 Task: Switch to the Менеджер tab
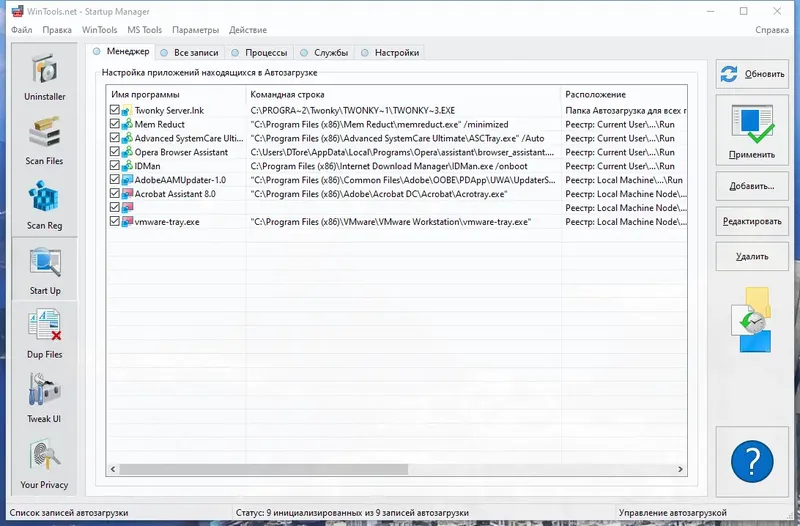click(121, 52)
